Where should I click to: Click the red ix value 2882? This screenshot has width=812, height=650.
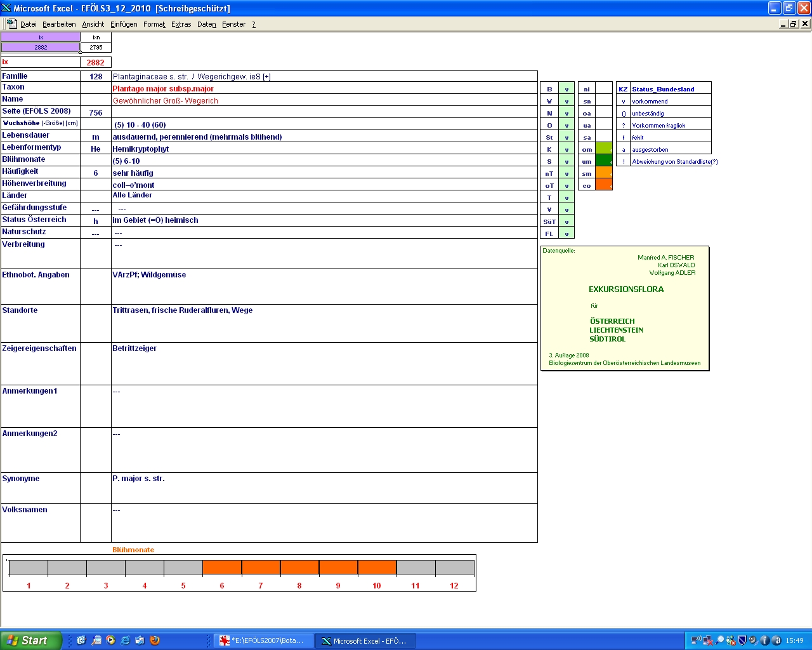coord(96,62)
